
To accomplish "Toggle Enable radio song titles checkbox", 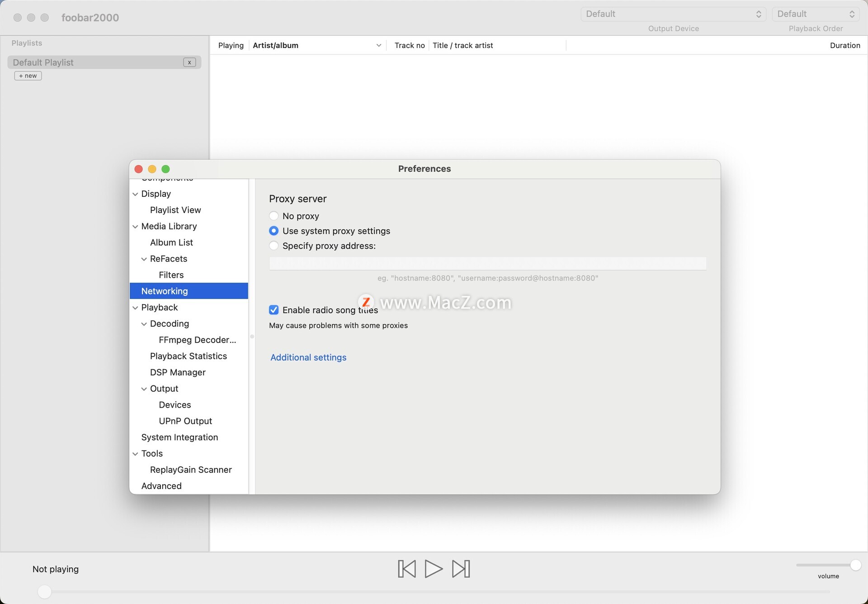I will pos(274,310).
